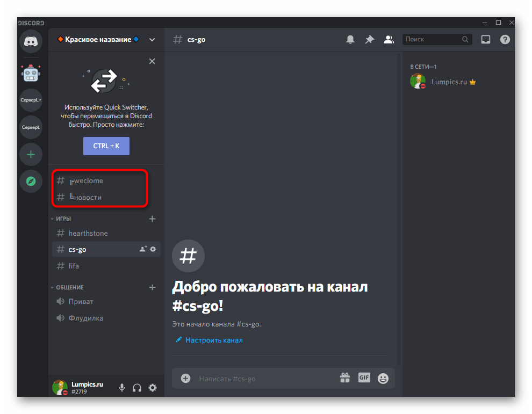Viewport: 532px width, 414px height.
Task: Open the server name dropdown menu
Action: [152, 40]
